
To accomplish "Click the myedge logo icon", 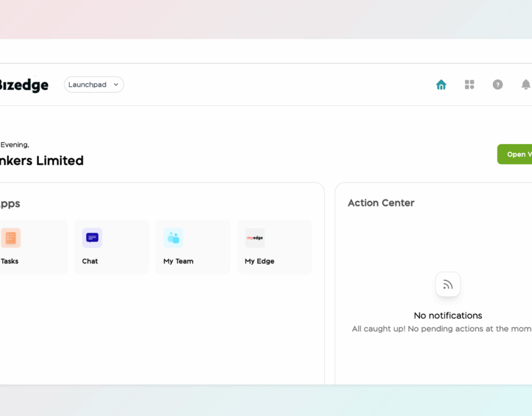I will (x=255, y=238).
